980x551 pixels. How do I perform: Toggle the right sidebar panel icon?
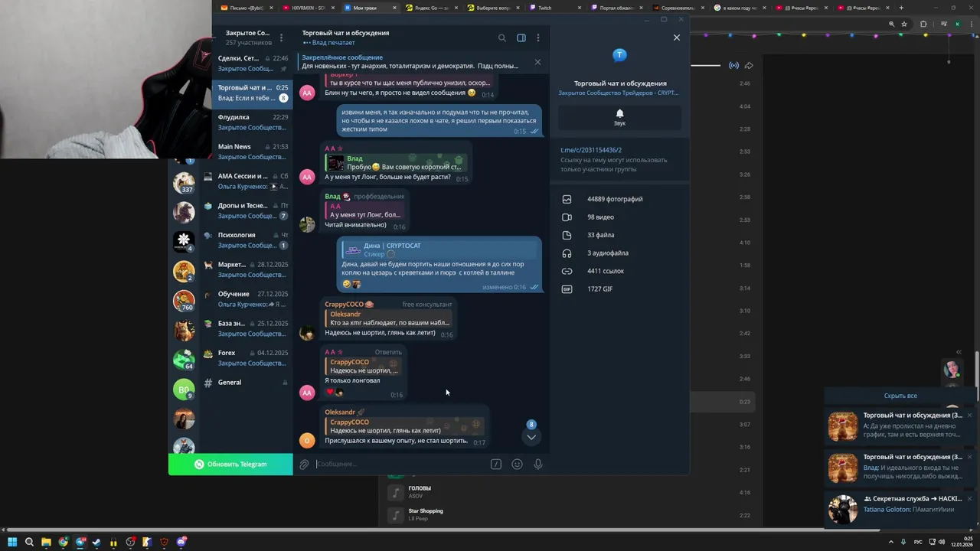click(521, 37)
